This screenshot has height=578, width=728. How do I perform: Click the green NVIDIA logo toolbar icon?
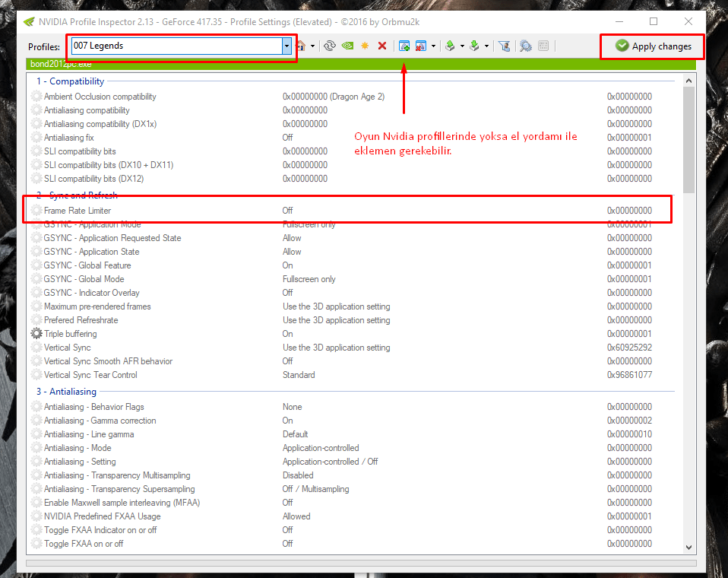pos(347,46)
